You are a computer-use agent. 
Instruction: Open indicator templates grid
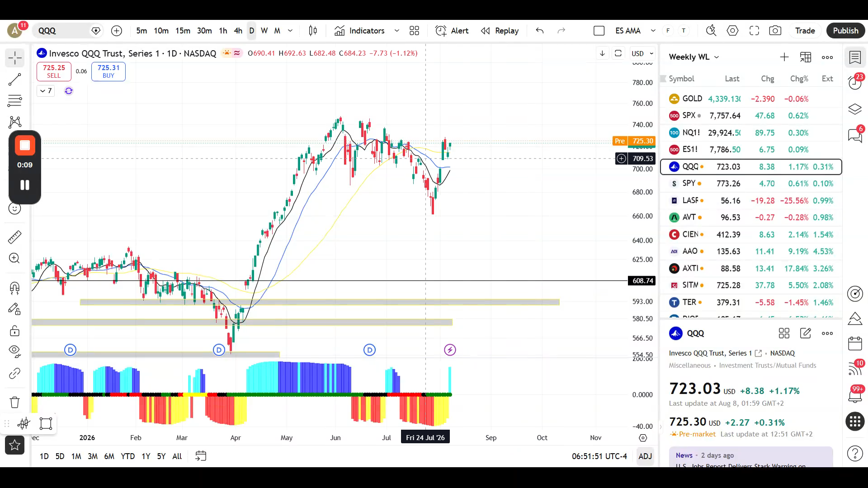pyautogui.click(x=415, y=31)
